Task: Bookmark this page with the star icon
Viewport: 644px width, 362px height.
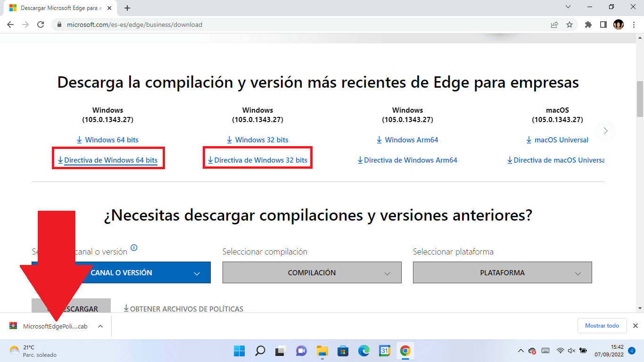Action: coord(570,25)
